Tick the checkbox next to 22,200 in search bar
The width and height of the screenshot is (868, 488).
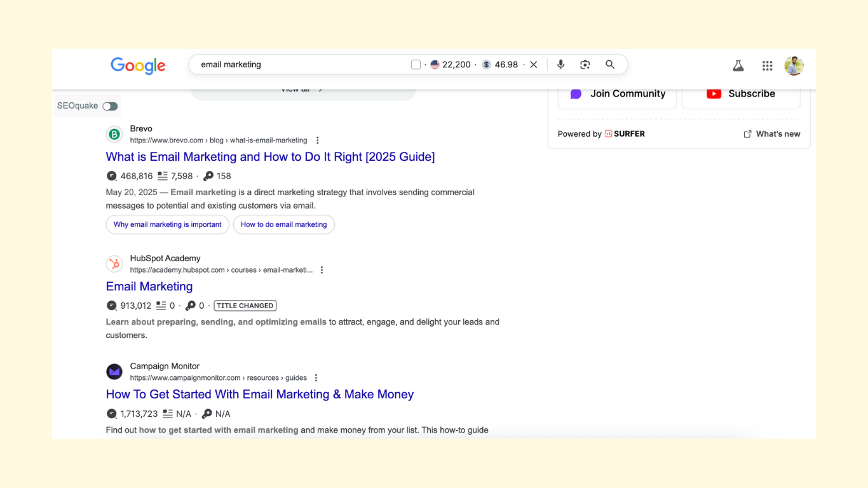pos(416,65)
